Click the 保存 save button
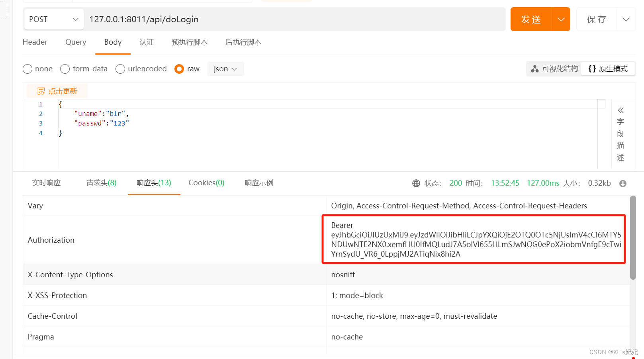Image resolution: width=644 pixels, height=359 pixels. 596,19
